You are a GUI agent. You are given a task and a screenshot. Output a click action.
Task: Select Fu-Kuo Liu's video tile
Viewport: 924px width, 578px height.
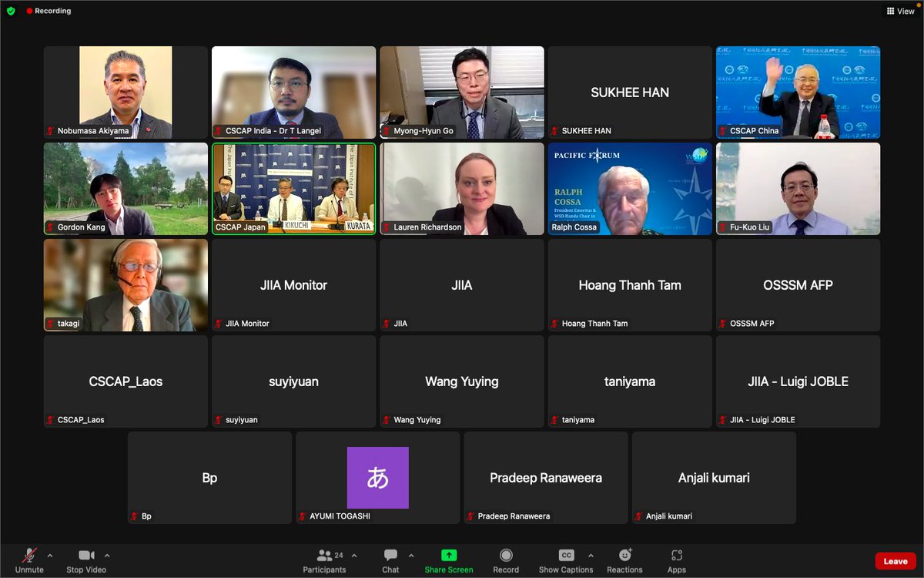point(798,189)
